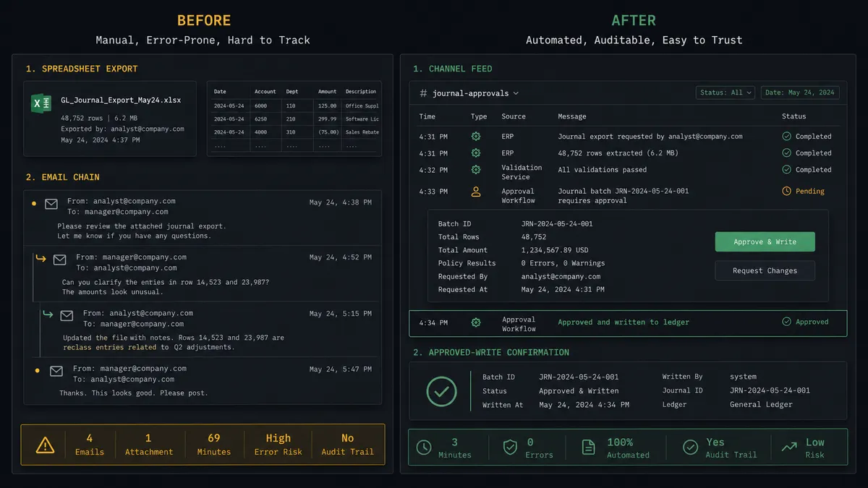Screen dimensions: 868x488
Task: Click '0 Errors, 0 Warnings' policy result
Action: pyautogui.click(x=563, y=263)
